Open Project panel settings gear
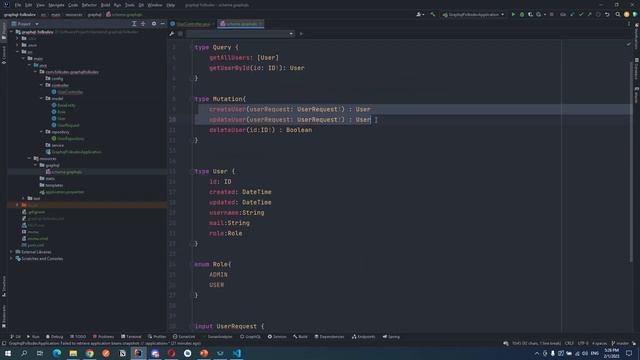 pos(154,24)
